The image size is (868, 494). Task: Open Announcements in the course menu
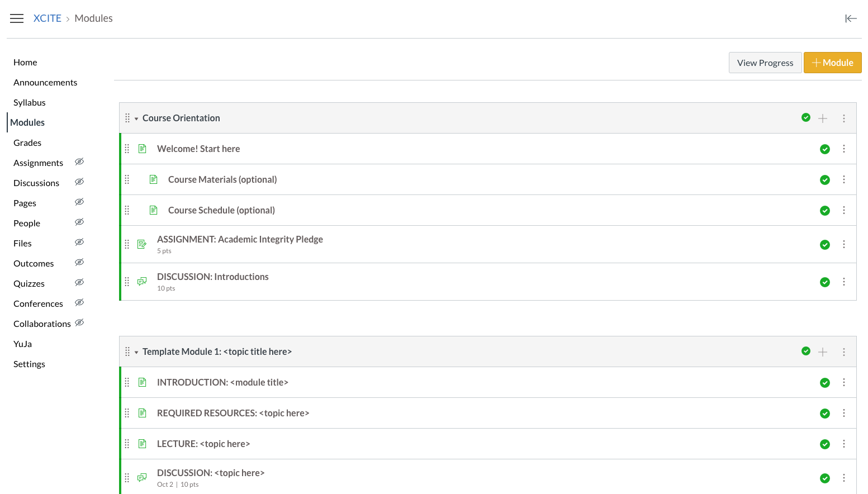(45, 82)
